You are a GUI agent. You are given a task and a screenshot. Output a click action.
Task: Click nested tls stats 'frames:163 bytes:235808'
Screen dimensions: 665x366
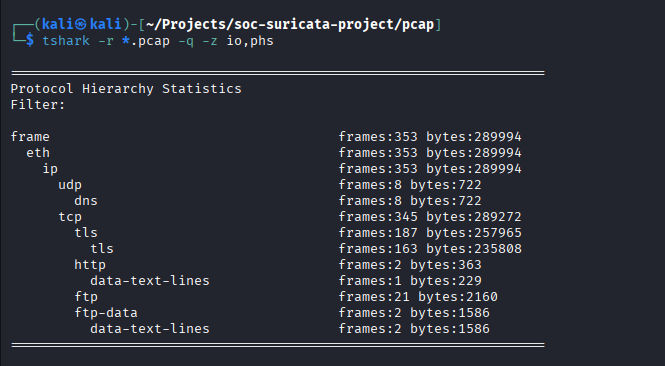coord(430,249)
